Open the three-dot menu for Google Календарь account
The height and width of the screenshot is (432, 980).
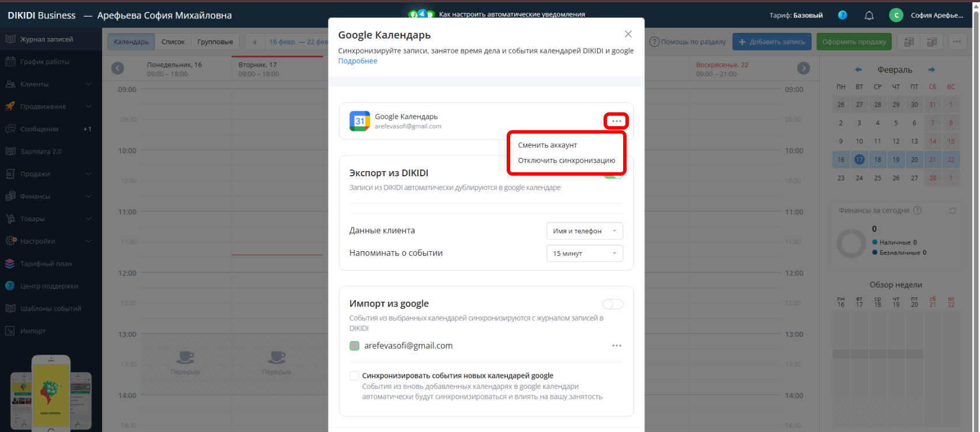(616, 121)
